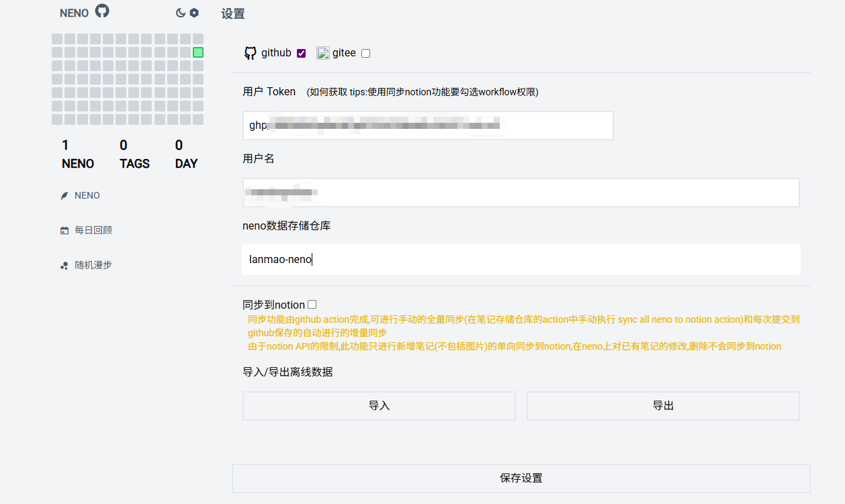Click the 导入 button
Image resolution: width=845 pixels, height=504 pixels.
pos(379,406)
